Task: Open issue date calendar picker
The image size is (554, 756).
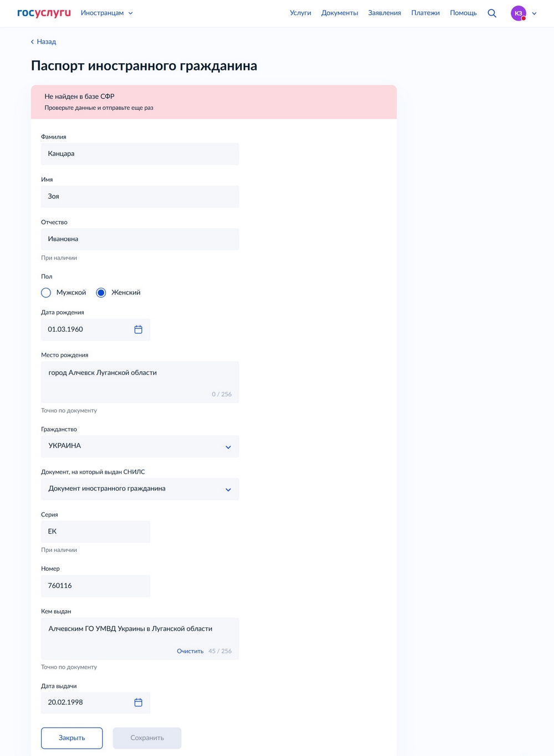Action: coord(138,702)
